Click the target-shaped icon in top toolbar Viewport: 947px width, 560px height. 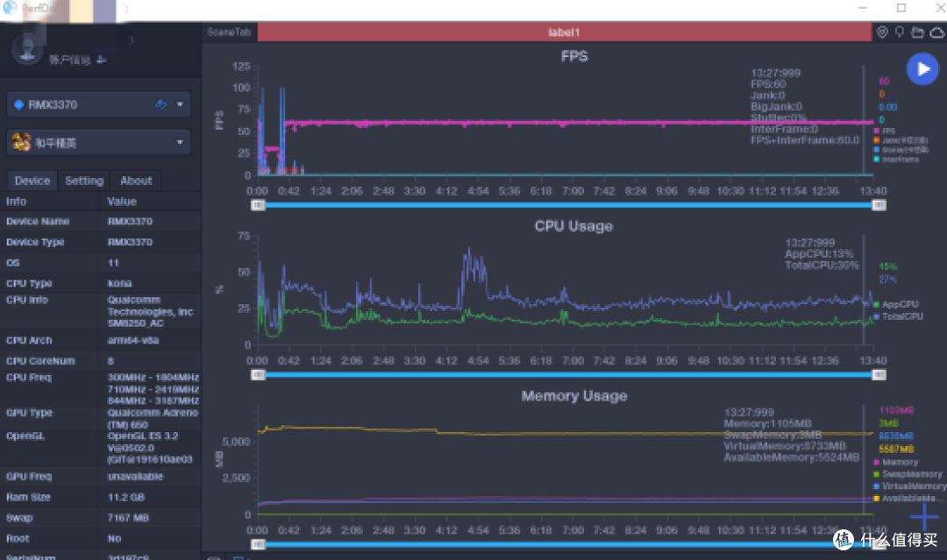[x=882, y=32]
